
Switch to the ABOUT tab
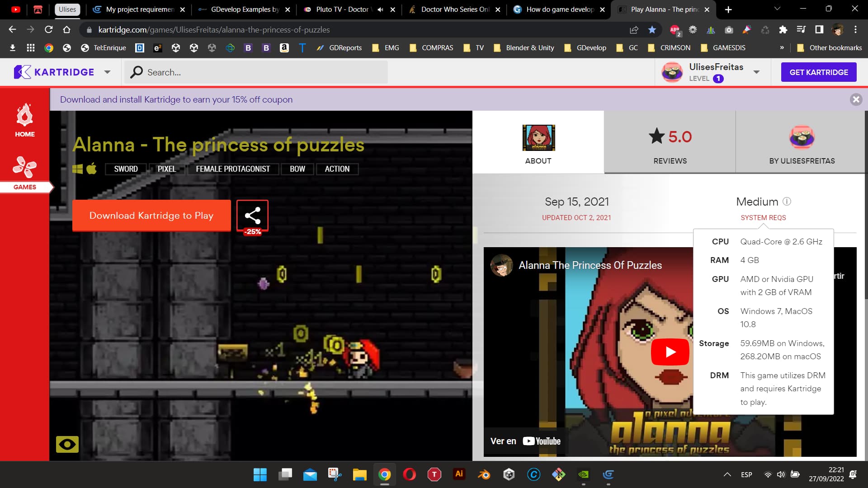point(538,142)
